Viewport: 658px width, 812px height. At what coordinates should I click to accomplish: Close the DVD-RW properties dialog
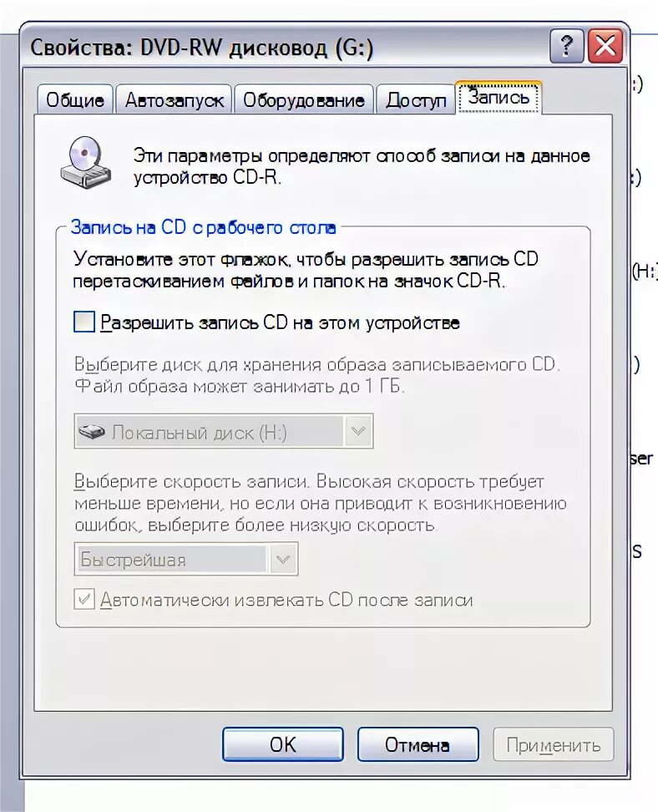(605, 46)
